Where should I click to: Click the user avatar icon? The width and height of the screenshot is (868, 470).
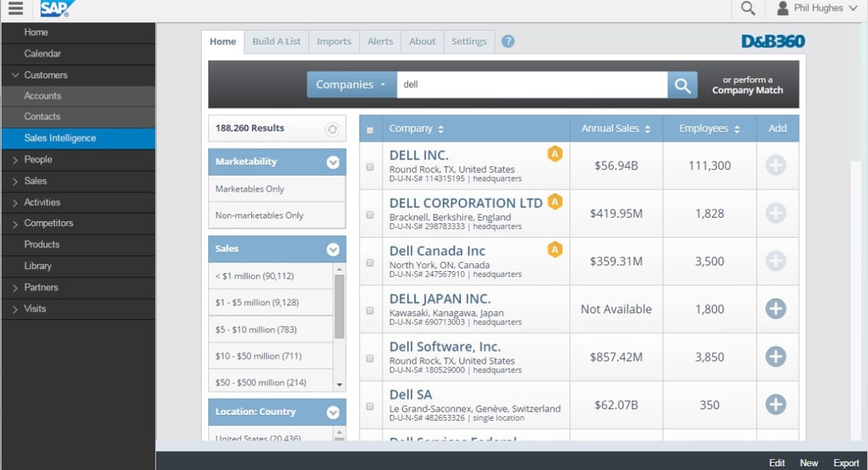[783, 9]
